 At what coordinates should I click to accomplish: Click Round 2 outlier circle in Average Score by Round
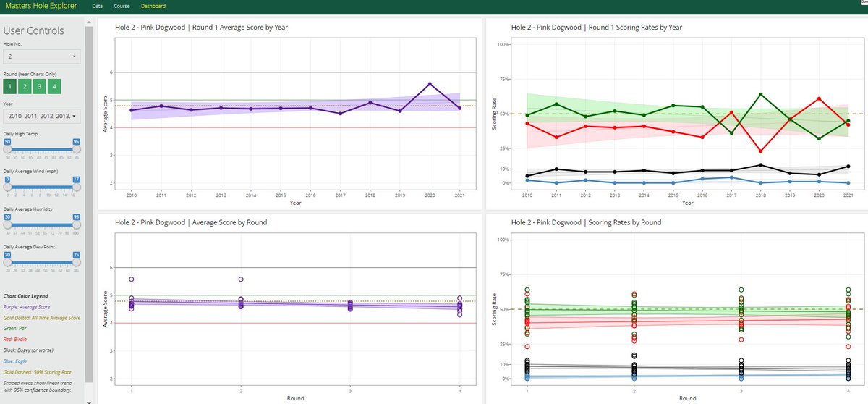pos(241,279)
